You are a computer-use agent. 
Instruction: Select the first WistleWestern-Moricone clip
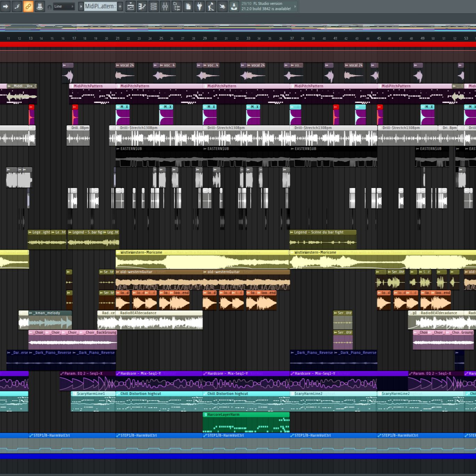coord(202,259)
